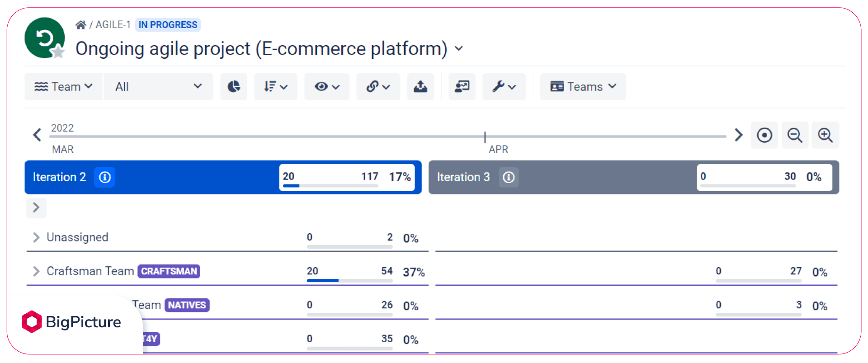Screen dimensions: 868x363
Task: Open Iteration 2 info icon
Action: click(x=104, y=177)
